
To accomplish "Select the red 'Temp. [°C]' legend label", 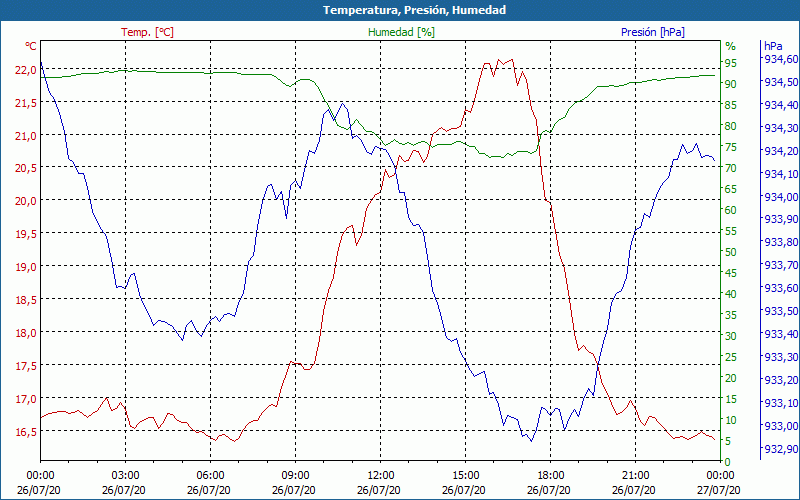I will click(147, 32).
